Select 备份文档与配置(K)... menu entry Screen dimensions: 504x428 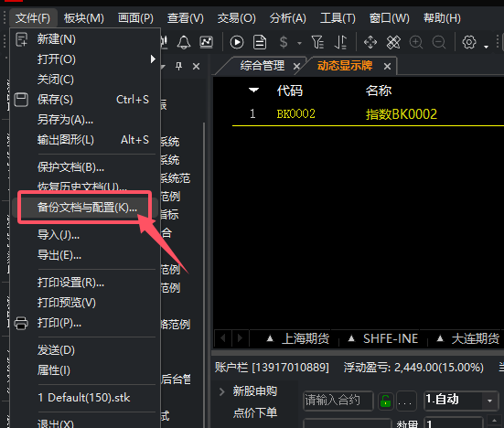tap(85, 208)
